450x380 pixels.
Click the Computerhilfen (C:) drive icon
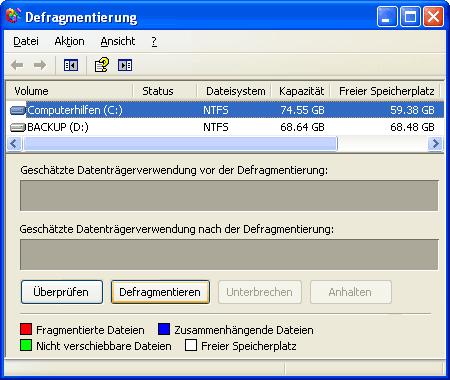click(18, 110)
